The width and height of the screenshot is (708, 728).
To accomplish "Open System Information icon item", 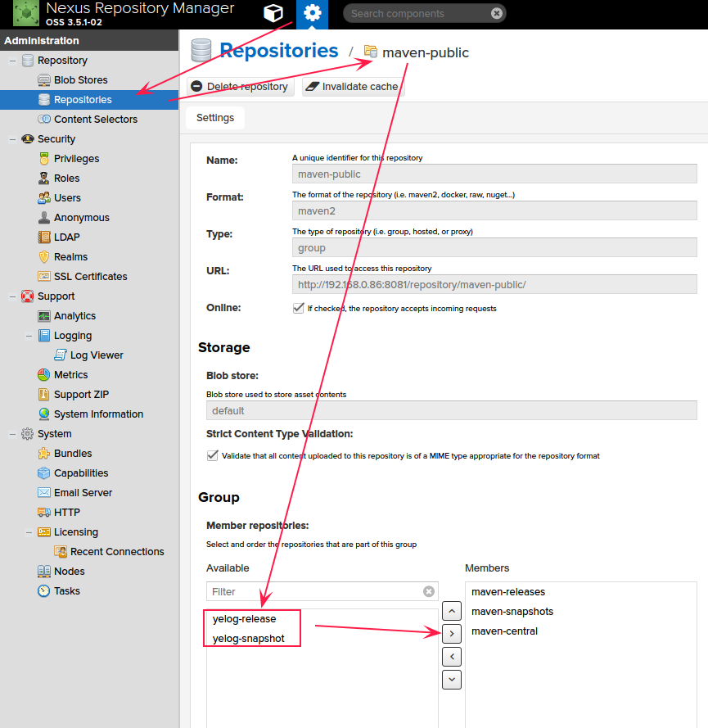I will tap(44, 414).
